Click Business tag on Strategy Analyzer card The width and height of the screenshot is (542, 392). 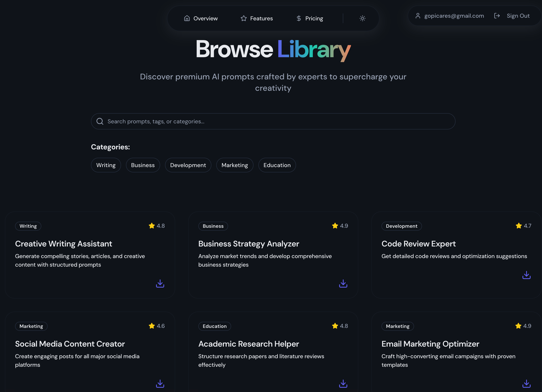tap(213, 226)
